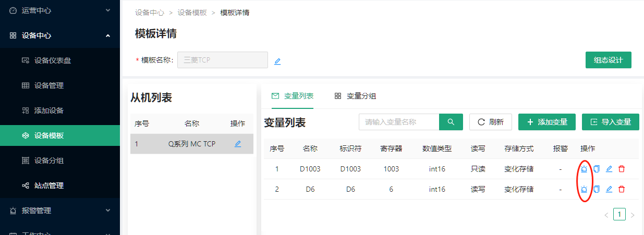Click the green search magnifier button
The image size is (644, 235).
coord(451,122)
